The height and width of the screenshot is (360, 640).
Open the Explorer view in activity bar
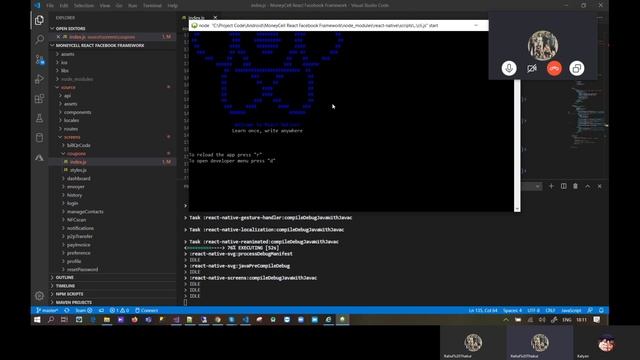[x=39, y=20]
